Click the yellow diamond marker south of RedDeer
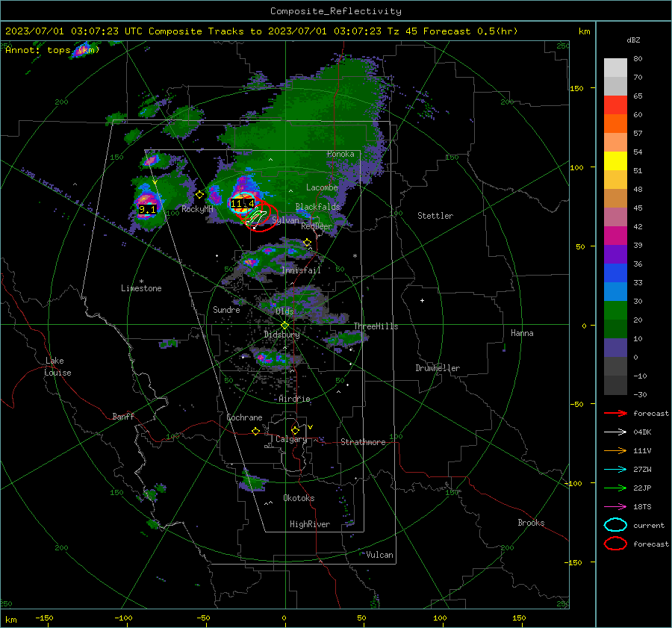 click(x=307, y=243)
